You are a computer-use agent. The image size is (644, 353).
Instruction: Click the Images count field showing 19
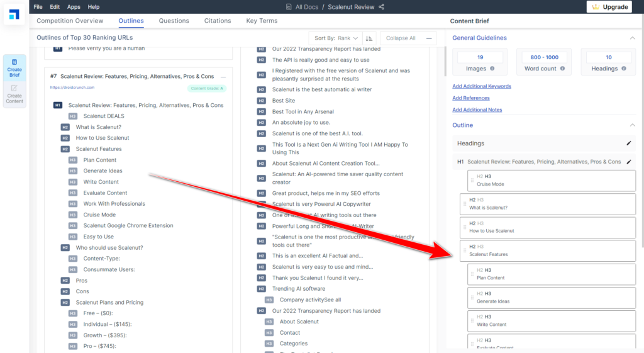480,57
